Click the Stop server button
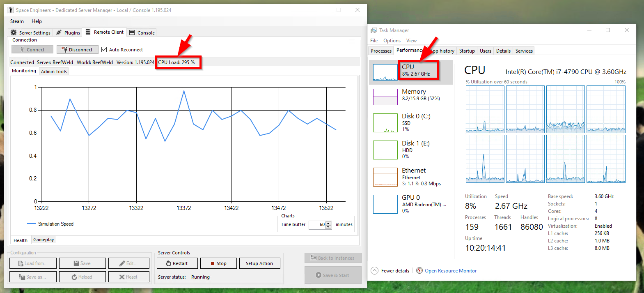This screenshot has height=293, width=644. [218, 263]
